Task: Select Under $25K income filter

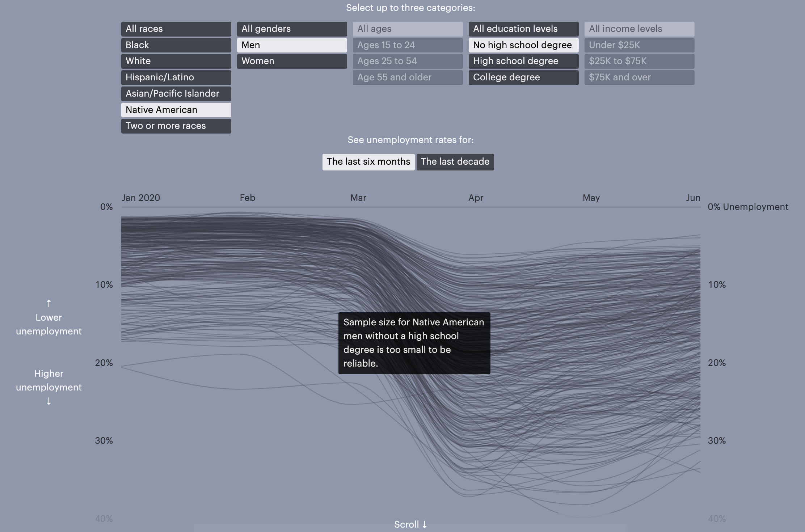Action: coord(639,45)
